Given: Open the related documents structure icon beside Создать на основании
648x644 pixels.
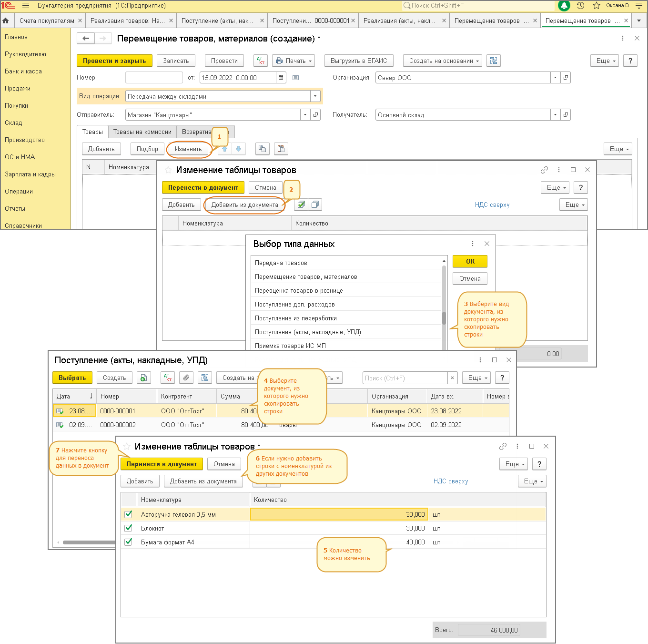Looking at the screenshot, I should pyautogui.click(x=494, y=61).
